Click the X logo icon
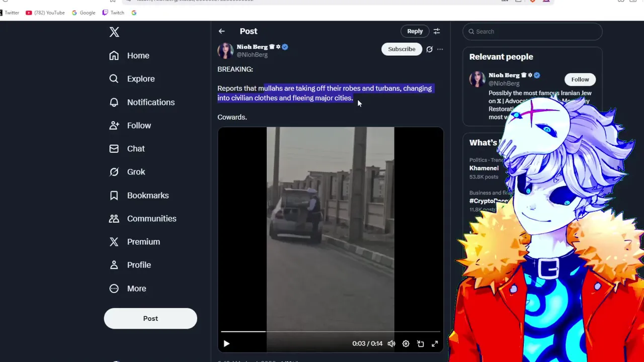This screenshot has width=644, height=362. coord(114,32)
